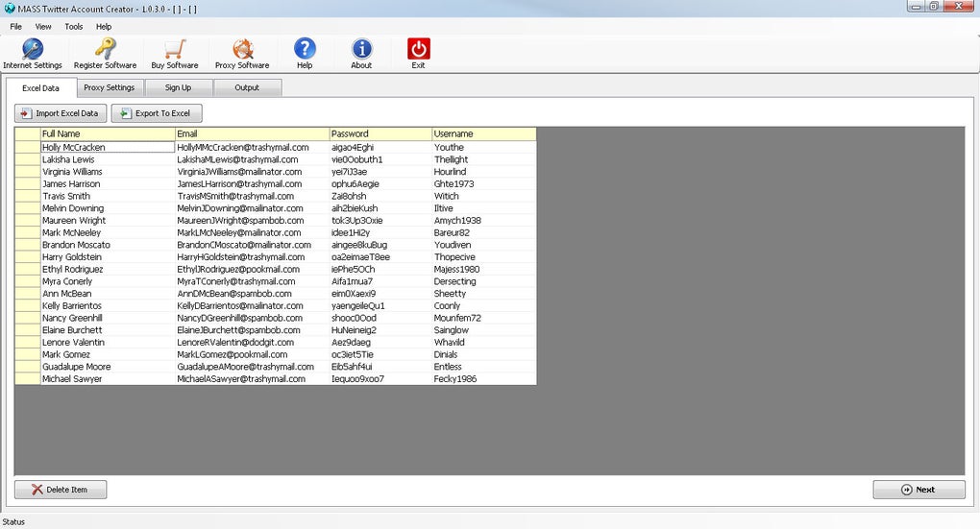Open Buy Software shopping cart icon
The width and height of the screenshot is (980, 529).
tap(175, 49)
